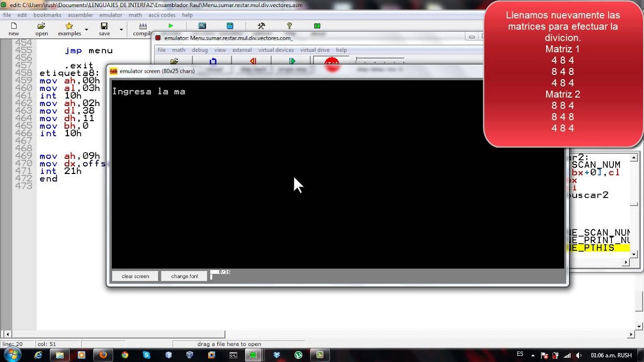Click the clear screen button
This screenshot has width=644, height=362.
pyautogui.click(x=135, y=276)
